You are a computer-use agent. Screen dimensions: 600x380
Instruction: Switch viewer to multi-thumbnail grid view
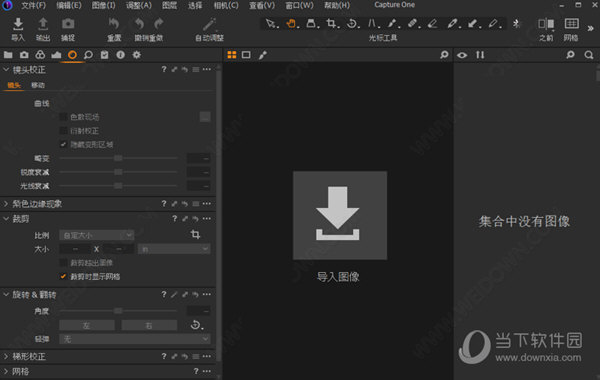[x=232, y=55]
